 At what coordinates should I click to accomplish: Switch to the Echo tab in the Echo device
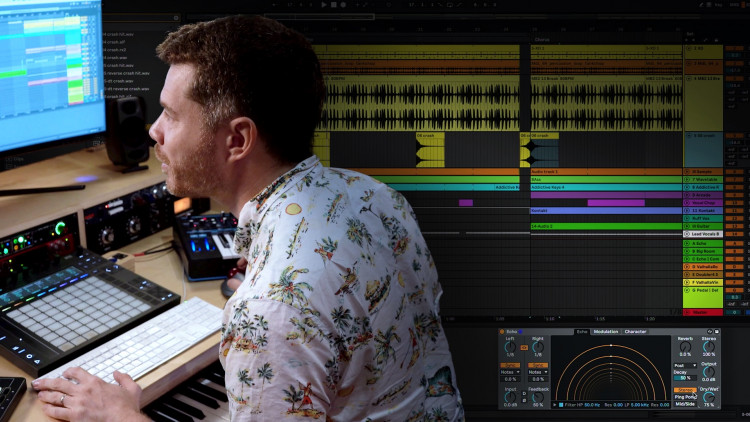(x=582, y=332)
